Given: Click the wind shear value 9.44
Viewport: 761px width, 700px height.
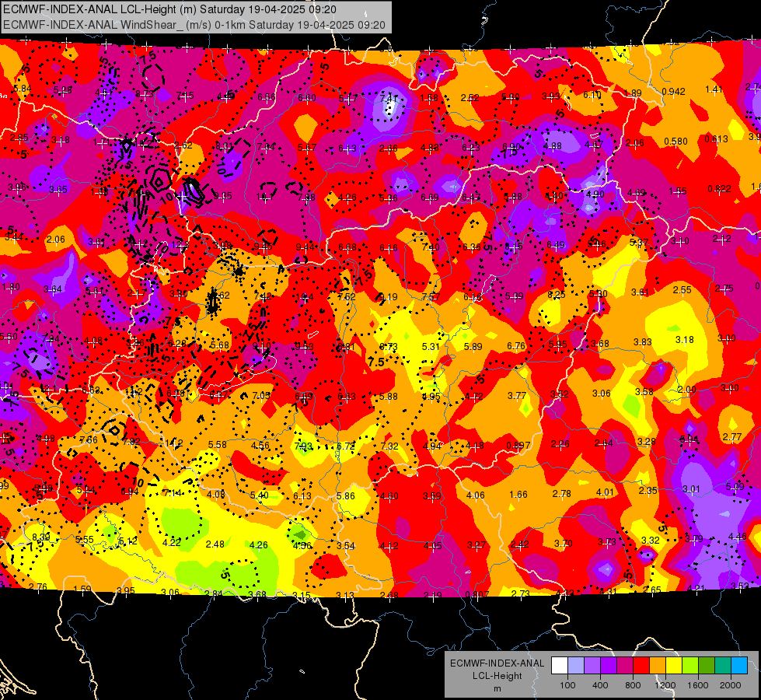Looking at the screenshot, I should pyautogui.click(x=305, y=247).
